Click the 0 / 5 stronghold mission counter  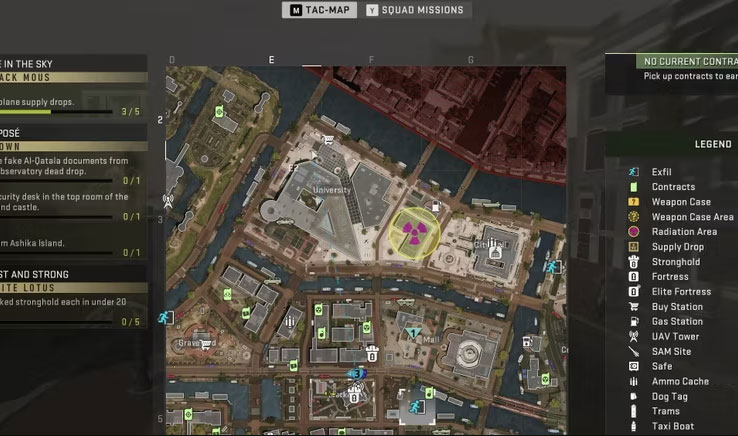point(130,322)
